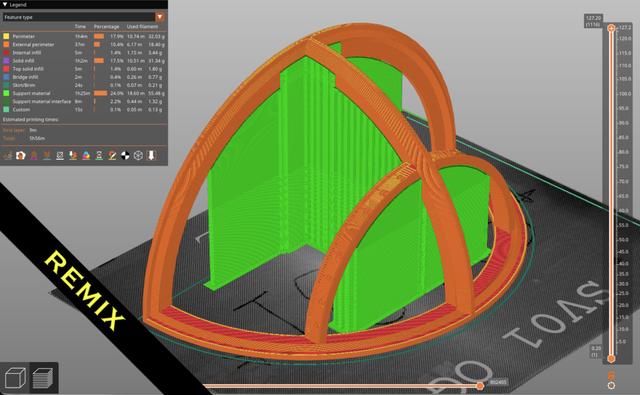Click the 50.0 tick on layer ruler
Image resolution: width=640 pixels, height=395 pixels.
click(x=623, y=240)
